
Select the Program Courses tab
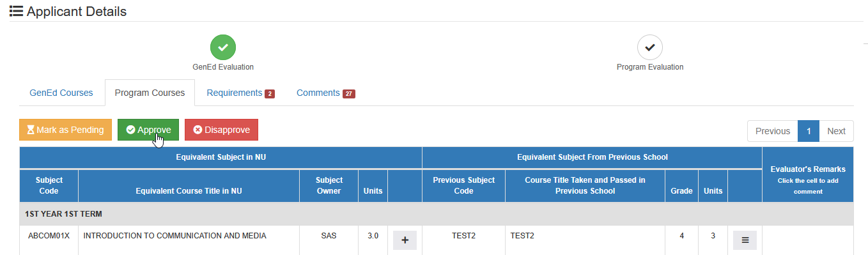click(150, 93)
